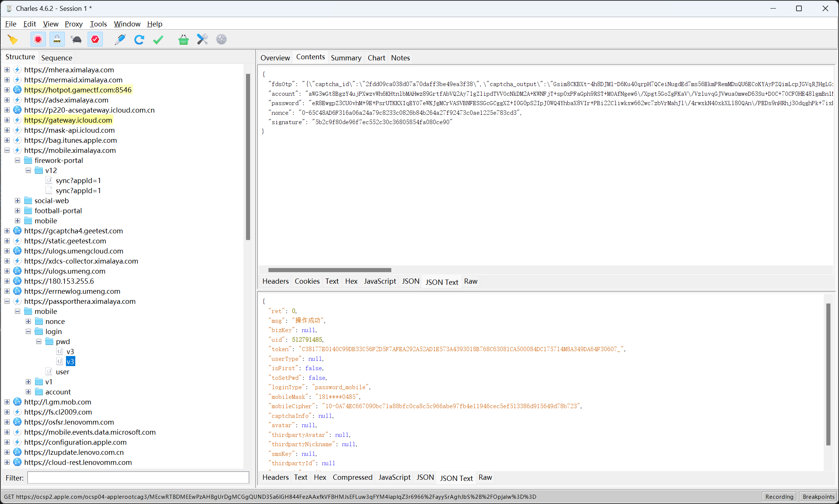Screen dimensions: 839x504
Task: Click the broom clear session icon
Action: pos(13,40)
